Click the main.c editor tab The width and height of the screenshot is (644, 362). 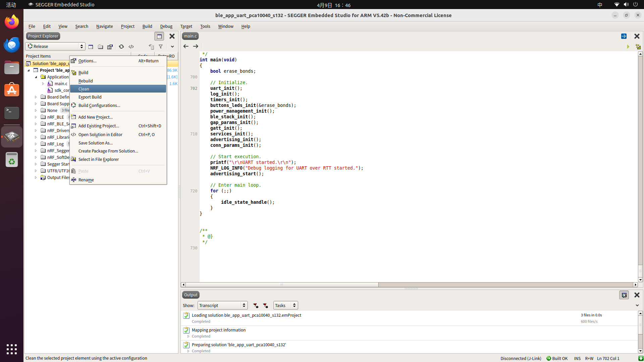coord(190,36)
